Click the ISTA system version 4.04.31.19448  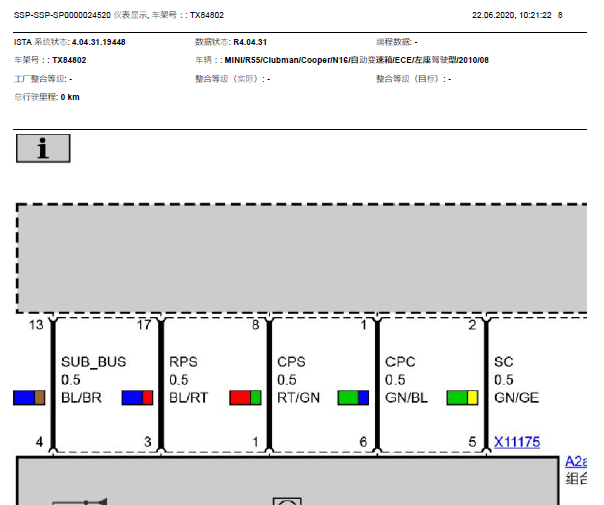coord(99,42)
